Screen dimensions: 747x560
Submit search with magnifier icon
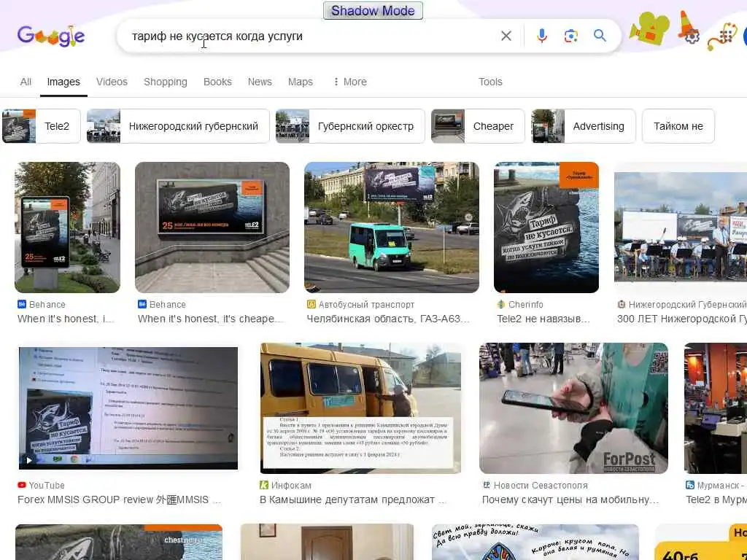click(600, 36)
